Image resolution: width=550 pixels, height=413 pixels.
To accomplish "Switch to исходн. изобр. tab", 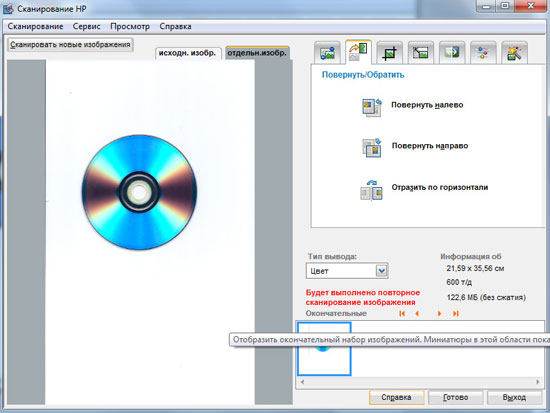I will pos(188,53).
